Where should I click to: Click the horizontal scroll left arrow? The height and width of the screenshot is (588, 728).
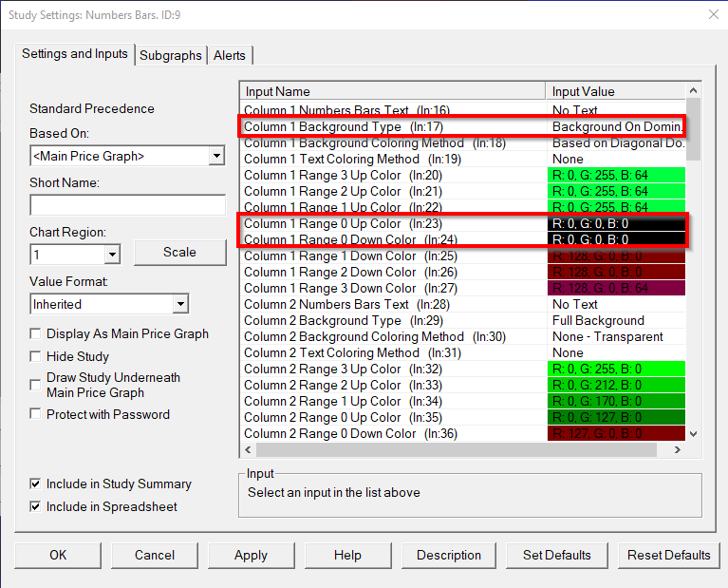click(x=248, y=449)
